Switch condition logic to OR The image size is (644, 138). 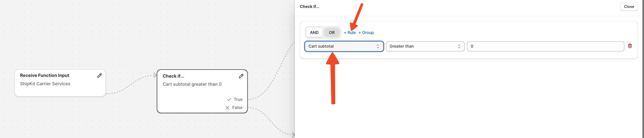click(x=332, y=33)
